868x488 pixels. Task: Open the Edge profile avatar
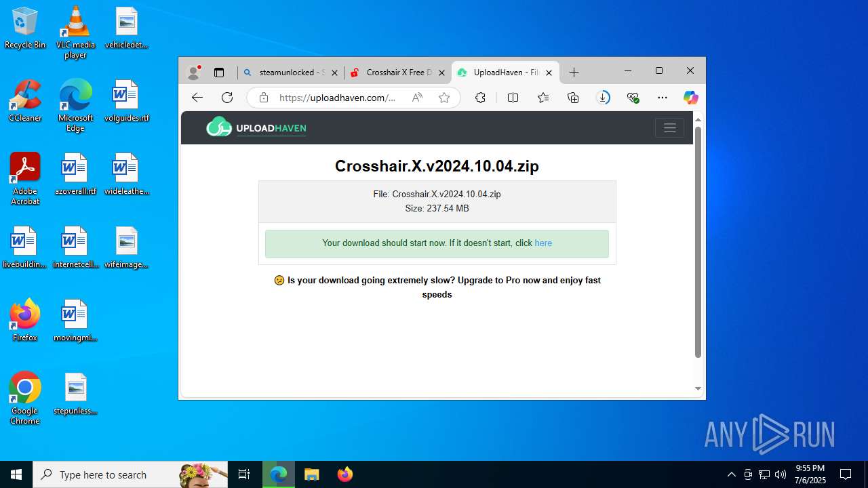(x=194, y=73)
